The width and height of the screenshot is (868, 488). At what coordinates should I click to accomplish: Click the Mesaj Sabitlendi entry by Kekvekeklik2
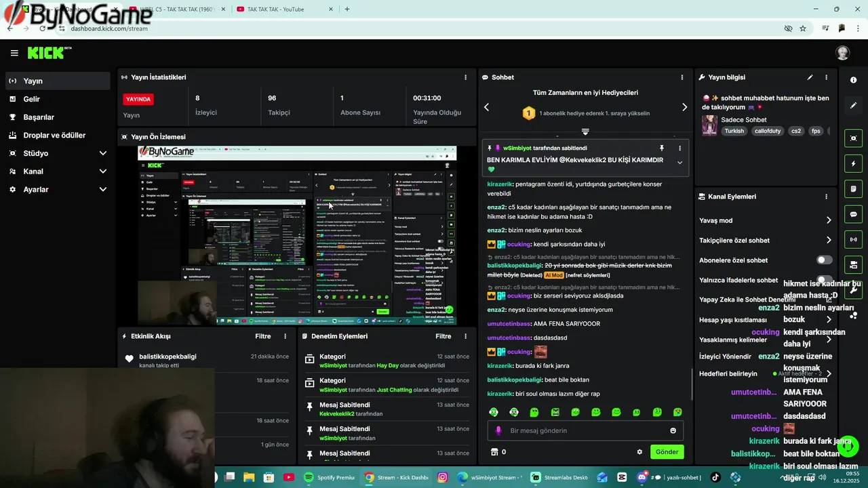(x=387, y=409)
